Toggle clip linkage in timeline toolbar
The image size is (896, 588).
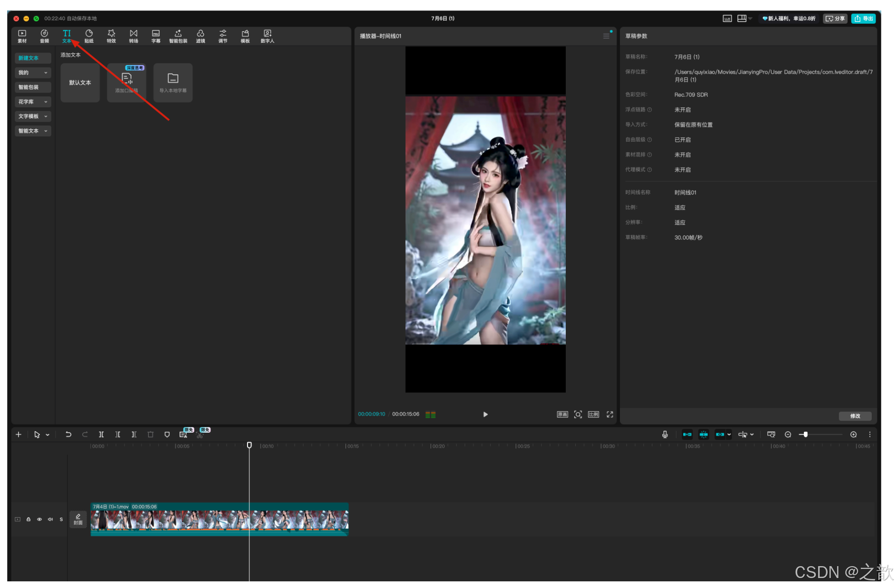pyautogui.click(x=720, y=435)
